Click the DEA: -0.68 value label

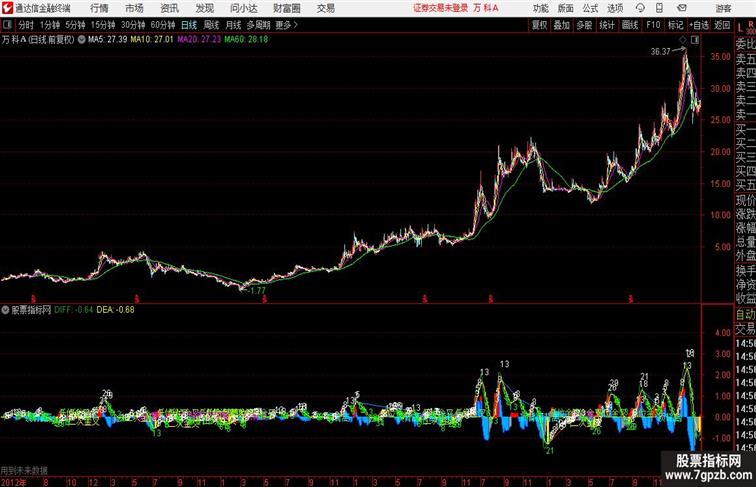pos(115,310)
